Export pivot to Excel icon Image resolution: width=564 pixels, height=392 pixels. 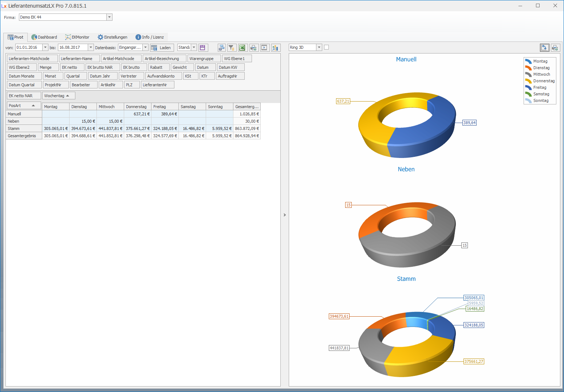242,48
